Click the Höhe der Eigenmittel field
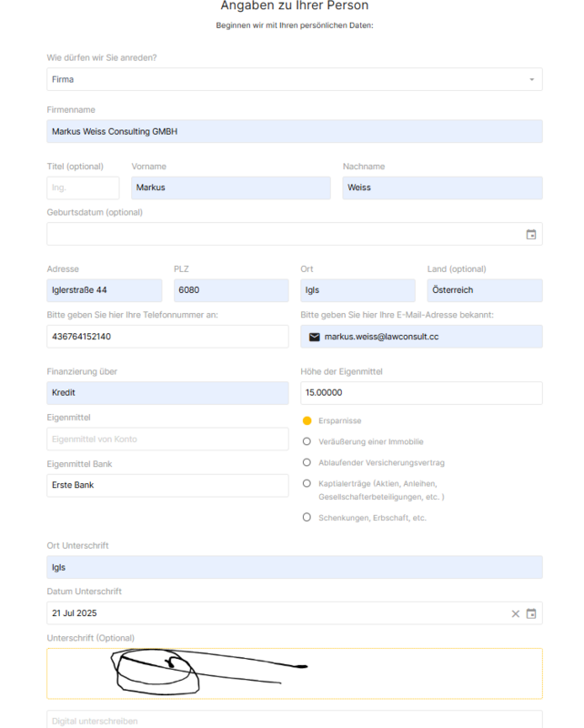 tap(420, 393)
